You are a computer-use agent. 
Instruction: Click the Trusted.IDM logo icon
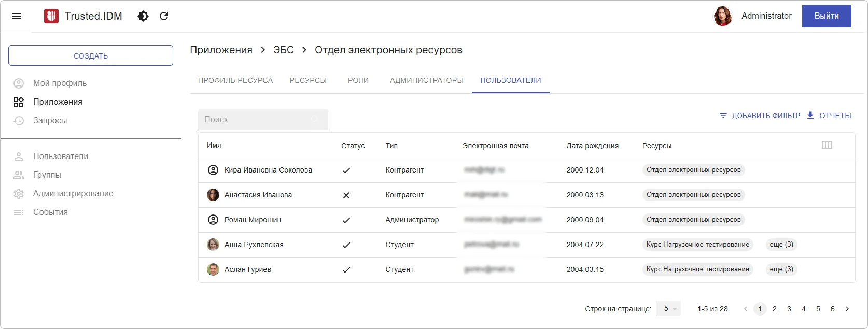pos(51,16)
